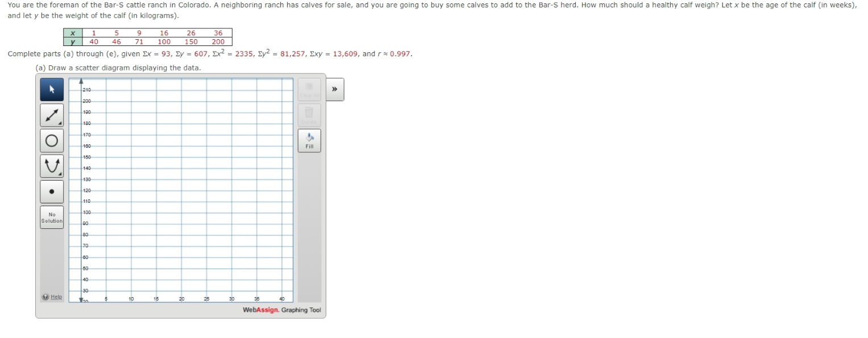
Task: Click the x-axis value 20 on the grid
Action: (x=182, y=298)
